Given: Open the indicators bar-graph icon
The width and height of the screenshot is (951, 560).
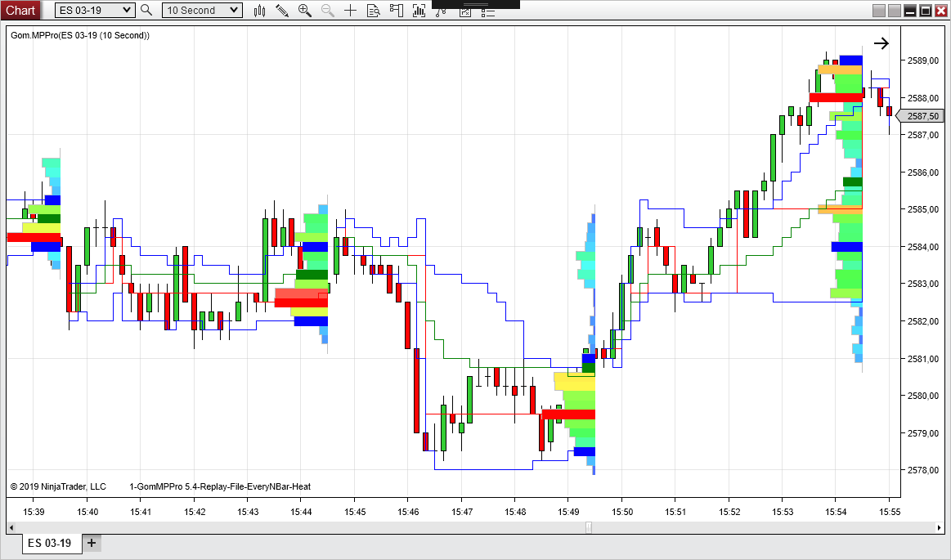Looking at the screenshot, I should [419, 11].
